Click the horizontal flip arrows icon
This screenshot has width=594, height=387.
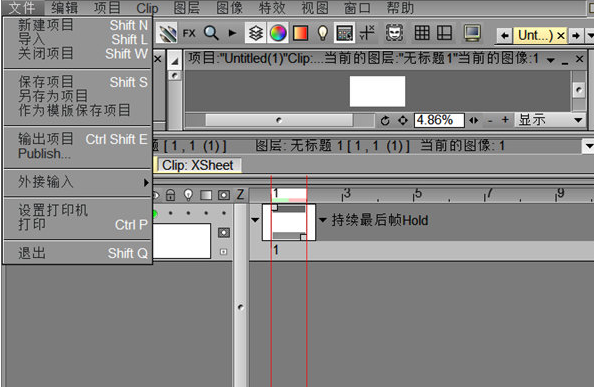coord(474,120)
